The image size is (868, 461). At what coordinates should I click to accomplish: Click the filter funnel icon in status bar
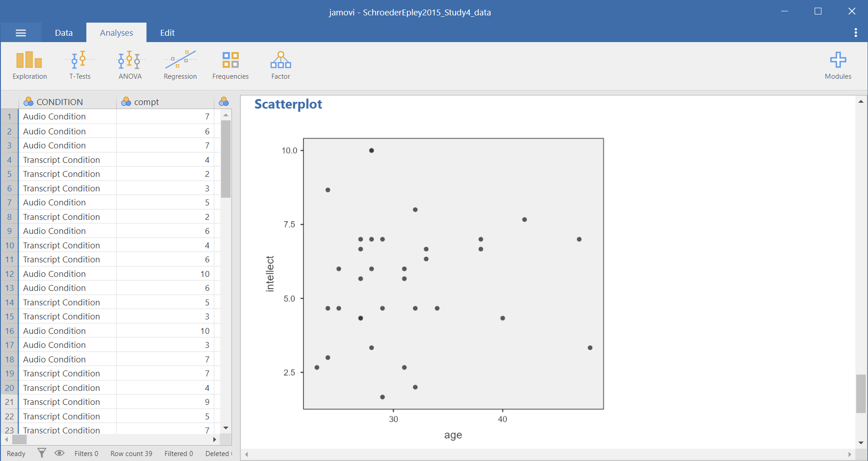point(42,453)
